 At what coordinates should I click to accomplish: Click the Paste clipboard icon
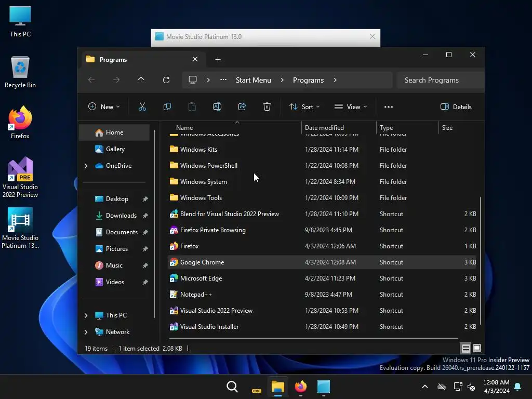pyautogui.click(x=192, y=107)
